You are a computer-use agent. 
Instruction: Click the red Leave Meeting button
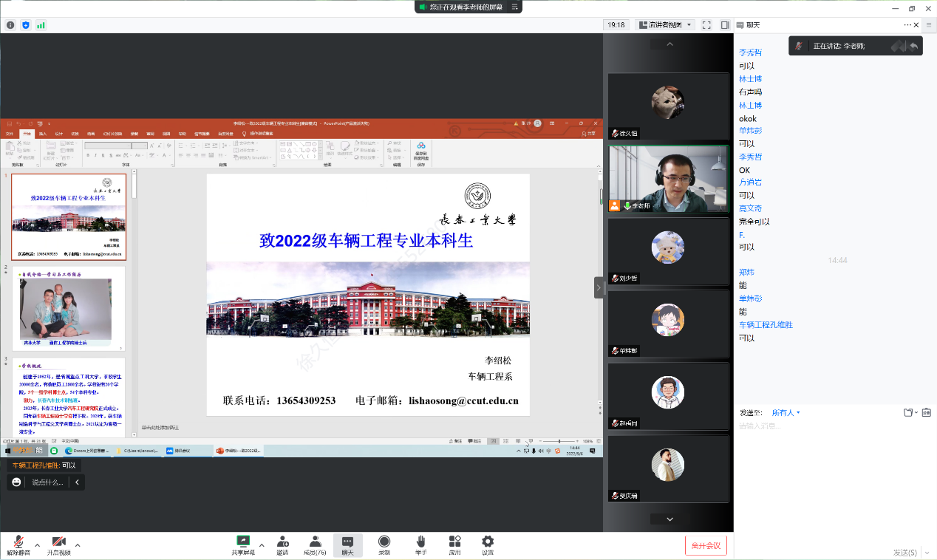[706, 546]
